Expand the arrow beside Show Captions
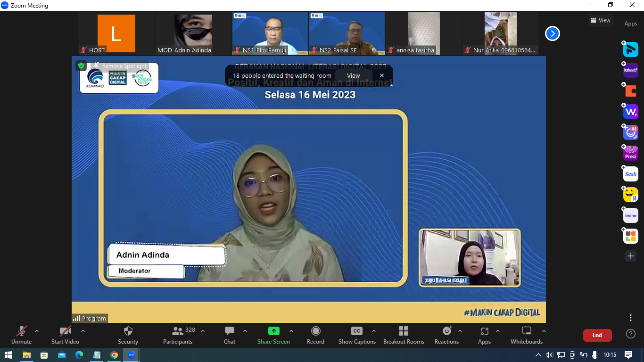Viewport: 644px width, 362px height. coord(374,331)
